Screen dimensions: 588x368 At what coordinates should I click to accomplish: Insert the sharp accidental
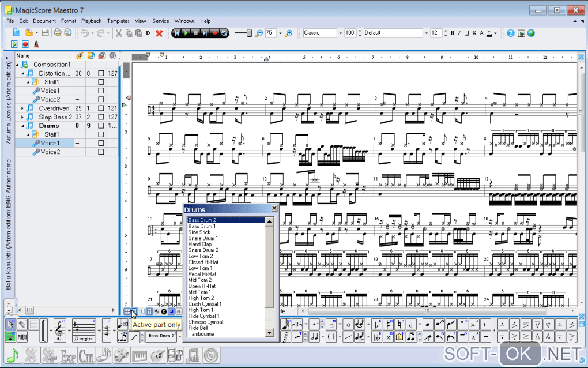[388, 325]
